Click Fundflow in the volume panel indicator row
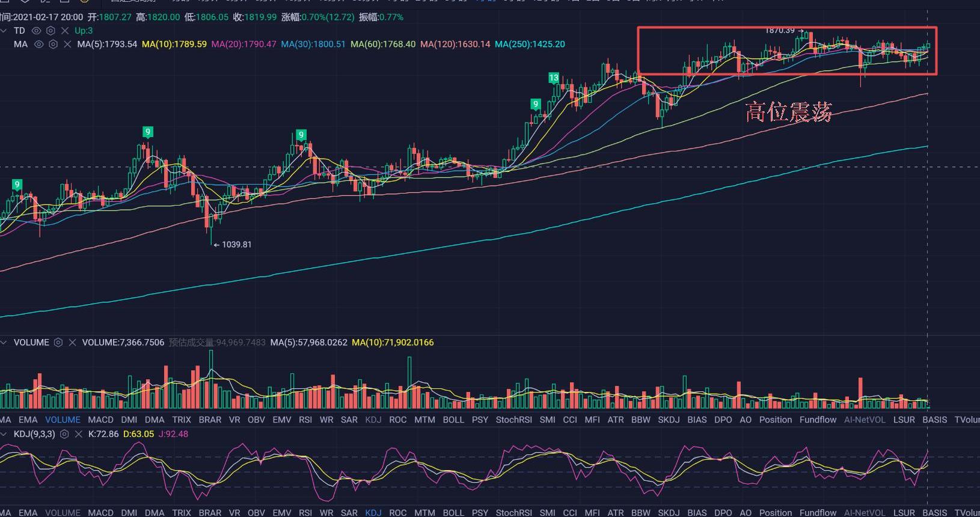The image size is (980, 517). click(818, 420)
